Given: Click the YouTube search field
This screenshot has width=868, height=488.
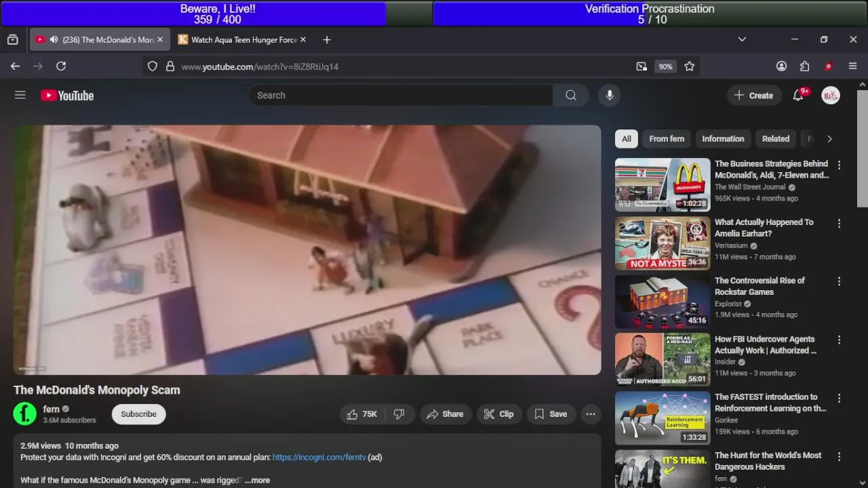Looking at the screenshot, I should pyautogui.click(x=401, y=96).
